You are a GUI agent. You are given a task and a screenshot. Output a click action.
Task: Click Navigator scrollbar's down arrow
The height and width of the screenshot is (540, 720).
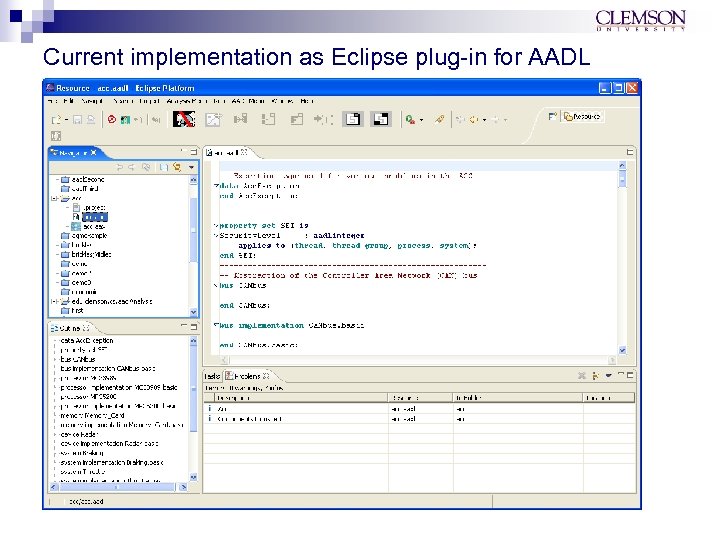pos(193,312)
